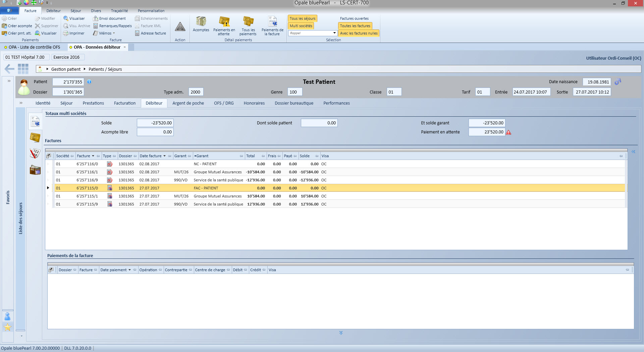
Task: Click the Action warning triangle icon
Action: click(180, 27)
